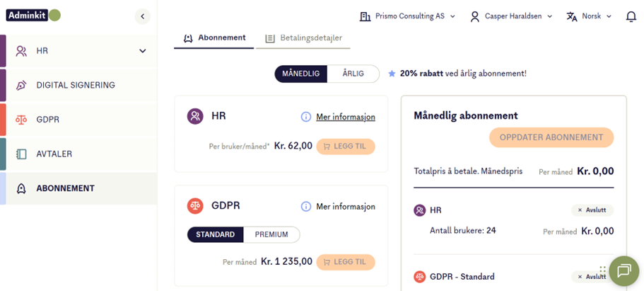This screenshot has width=644, height=291.
Task: Choose GDPR Premium plan
Action: tap(271, 234)
